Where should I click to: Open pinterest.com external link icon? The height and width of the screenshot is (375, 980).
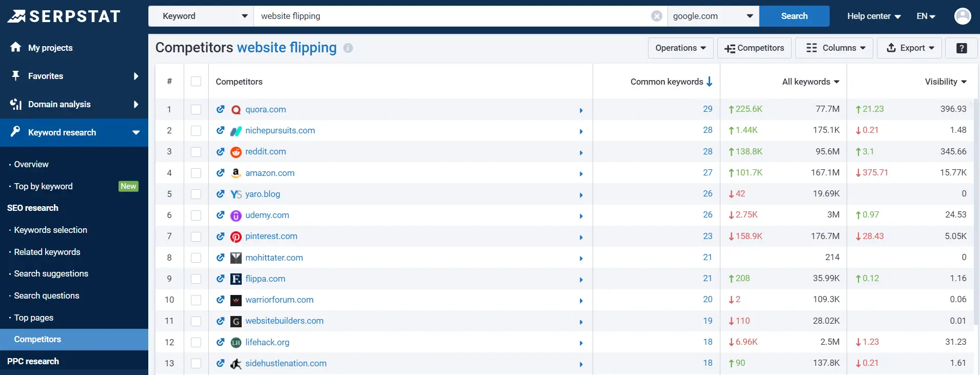[x=221, y=236]
